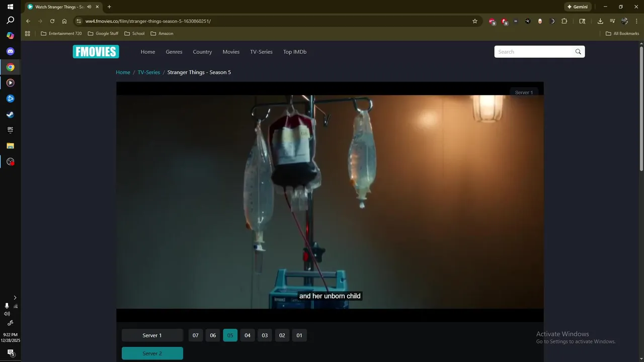Click TV-Series breadcrumb link
The image size is (644, 362).
[149, 72]
